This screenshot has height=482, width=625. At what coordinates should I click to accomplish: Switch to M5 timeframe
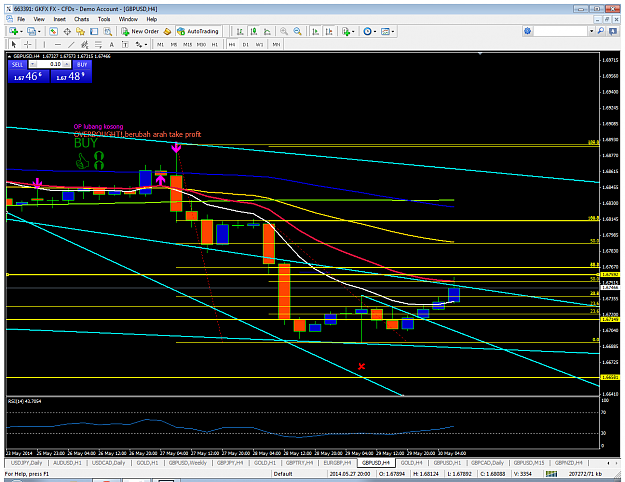point(174,45)
